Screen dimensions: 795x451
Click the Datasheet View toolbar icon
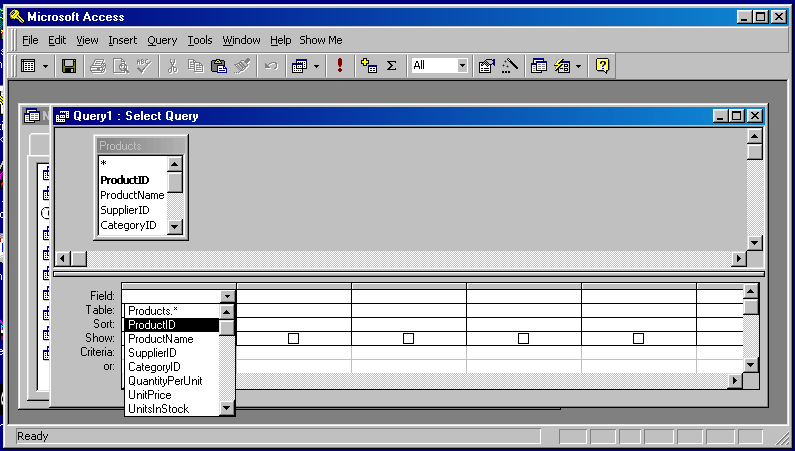coord(28,66)
